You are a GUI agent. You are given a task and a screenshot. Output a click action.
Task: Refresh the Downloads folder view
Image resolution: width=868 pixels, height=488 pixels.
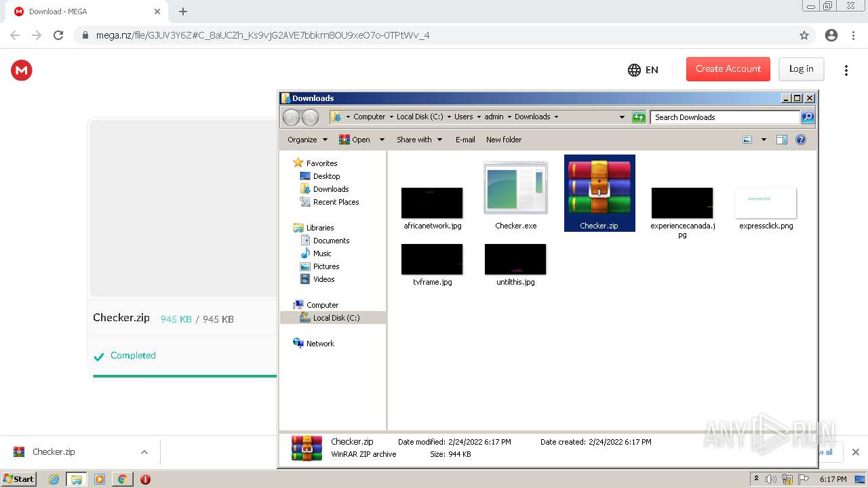coord(639,117)
